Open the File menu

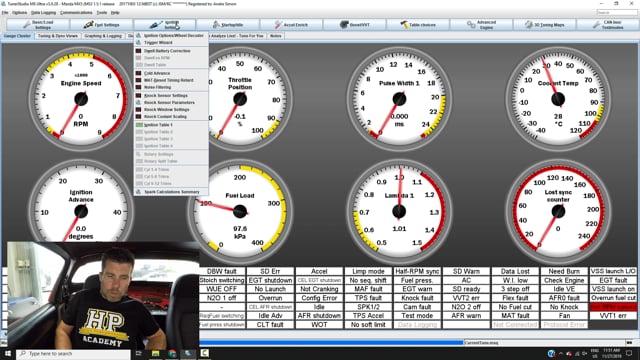pyautogui.click(x=5, y=13)
